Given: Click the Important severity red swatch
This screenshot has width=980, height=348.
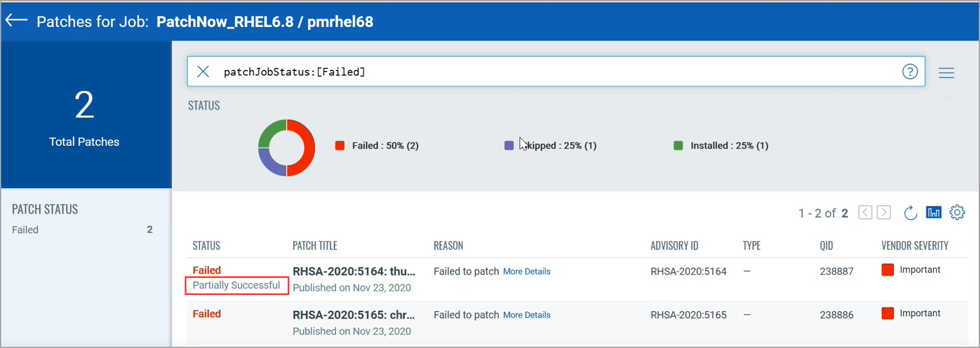Looking at the screenshot, I should point(888,269).
